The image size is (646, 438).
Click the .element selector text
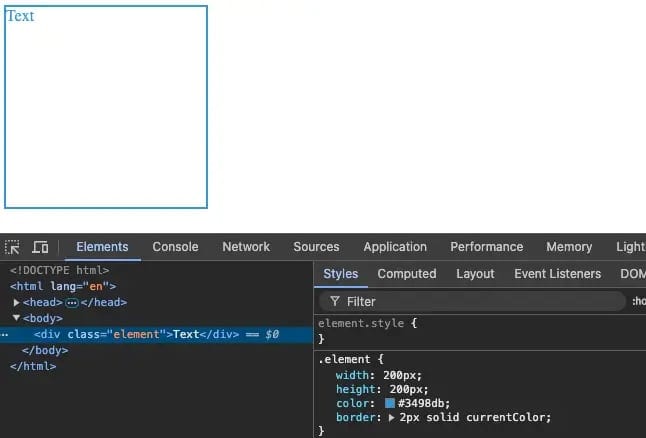344,359
